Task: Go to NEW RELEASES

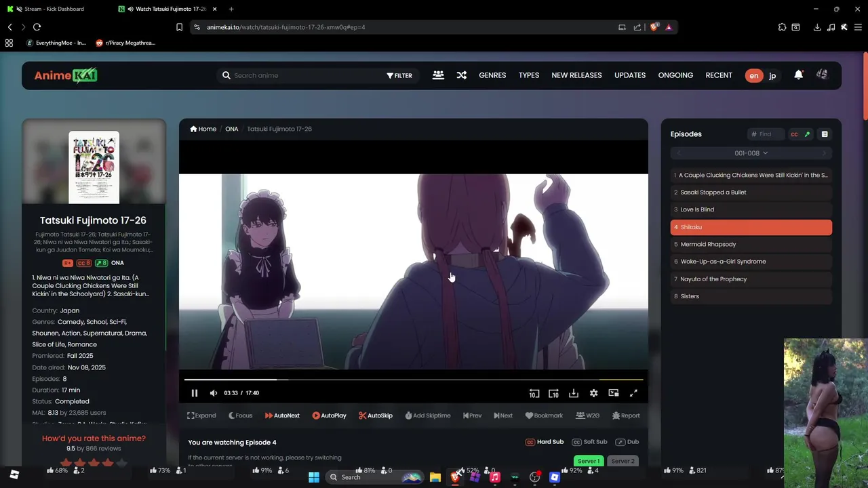Action: [x=576, y=75]
